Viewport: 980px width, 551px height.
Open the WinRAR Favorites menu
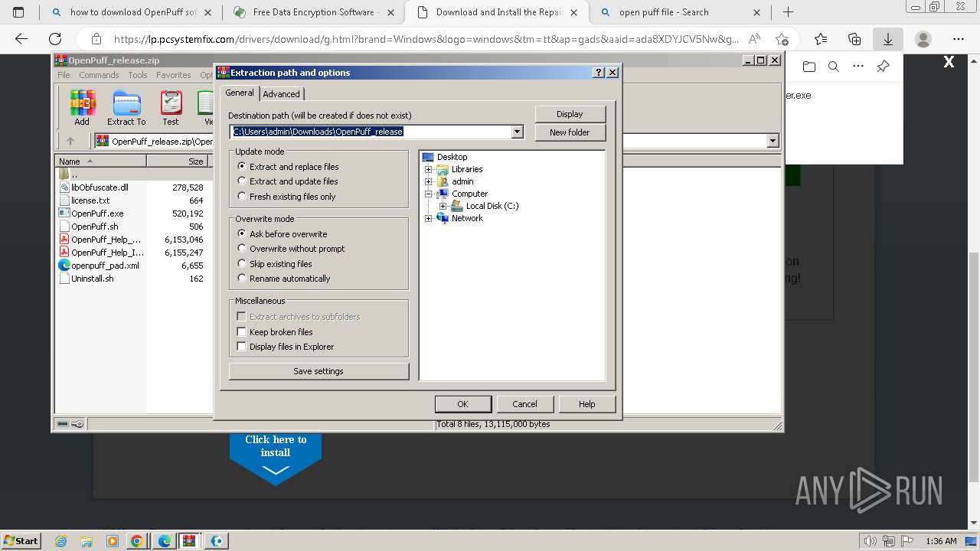pos(174,75)
